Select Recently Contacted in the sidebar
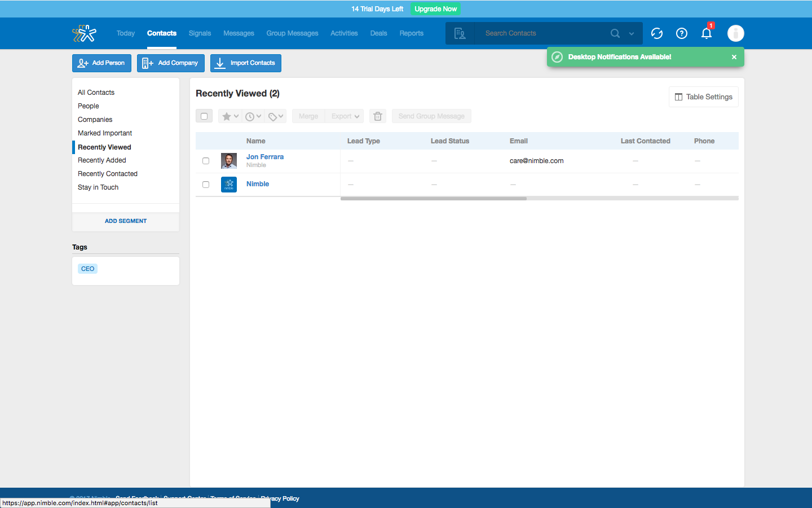Viewport: 812px width, 508px height. coord(108,174)
